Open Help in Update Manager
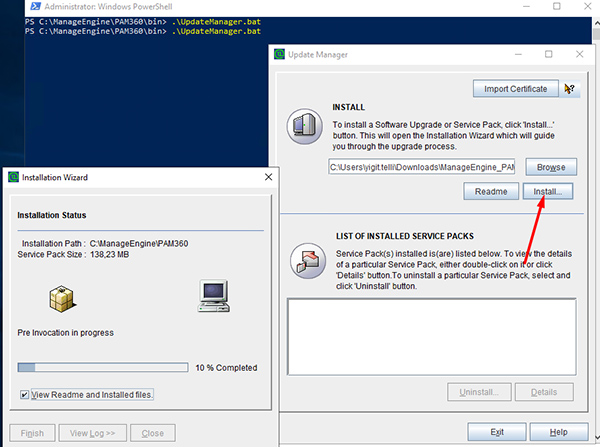 pos(559,432)
